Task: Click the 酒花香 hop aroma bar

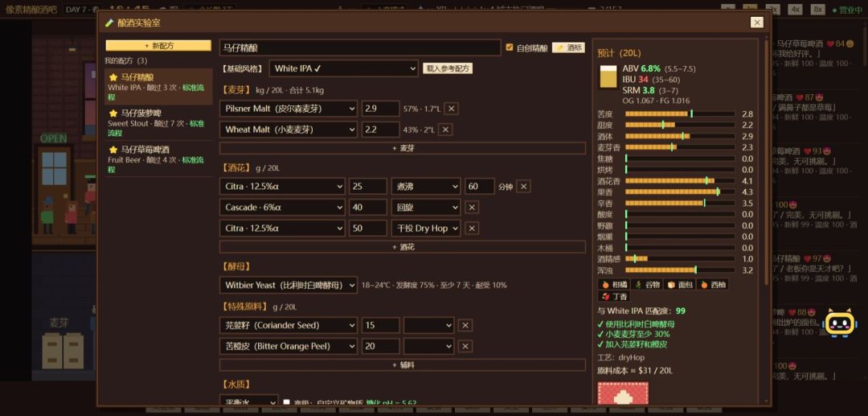Action: coord(681,180)
